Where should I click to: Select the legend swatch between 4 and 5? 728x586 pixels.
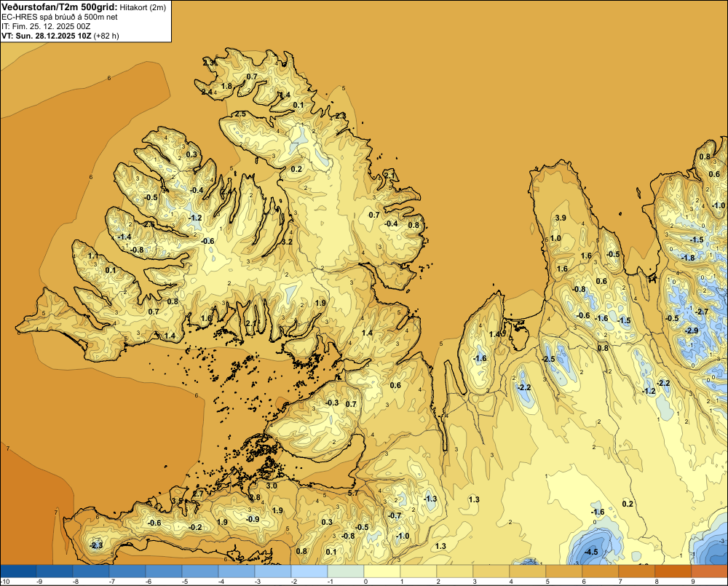click(529, 571)
